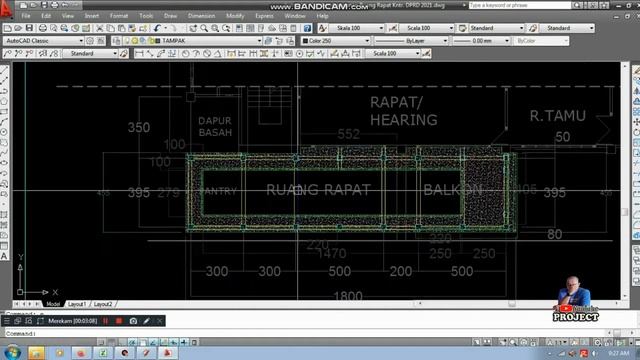Click the R.TAMU room label
The height and width of the screenshot is (360, 640).
(558, 116)
